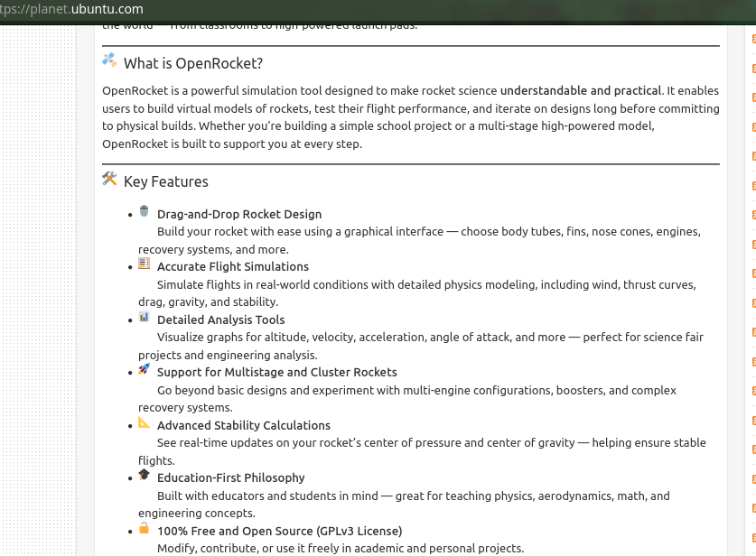Click the triangular ruler icon beside Advanced Stability Calculations

click(x=145, y=422)
